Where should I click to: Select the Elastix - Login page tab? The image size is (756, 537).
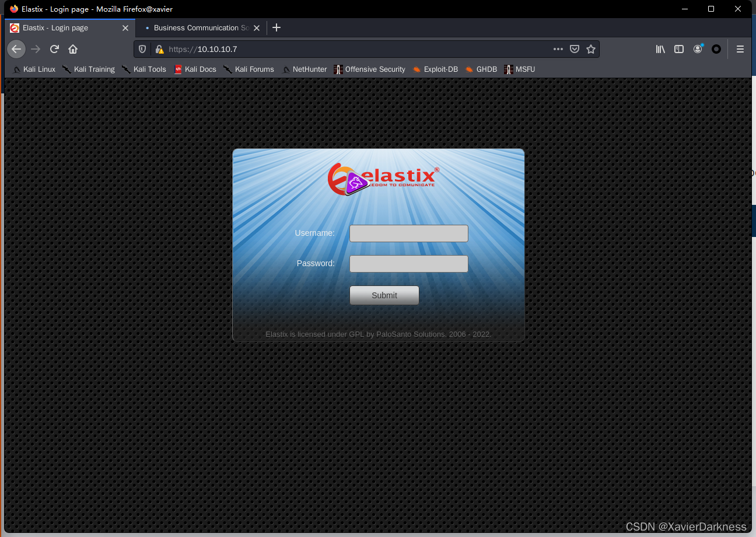[70, 27]
